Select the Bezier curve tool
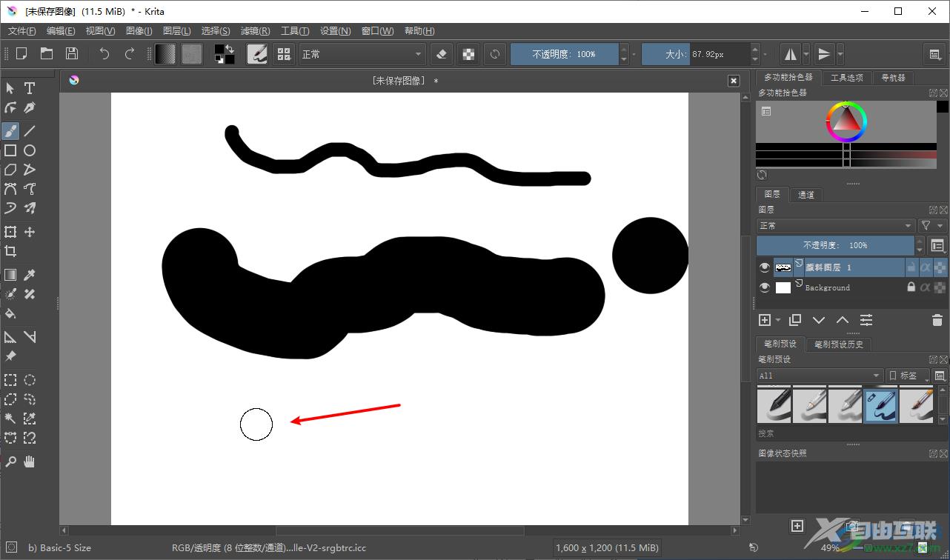The width and height of the screenshot is (950, 560). (x=10, y=189)
